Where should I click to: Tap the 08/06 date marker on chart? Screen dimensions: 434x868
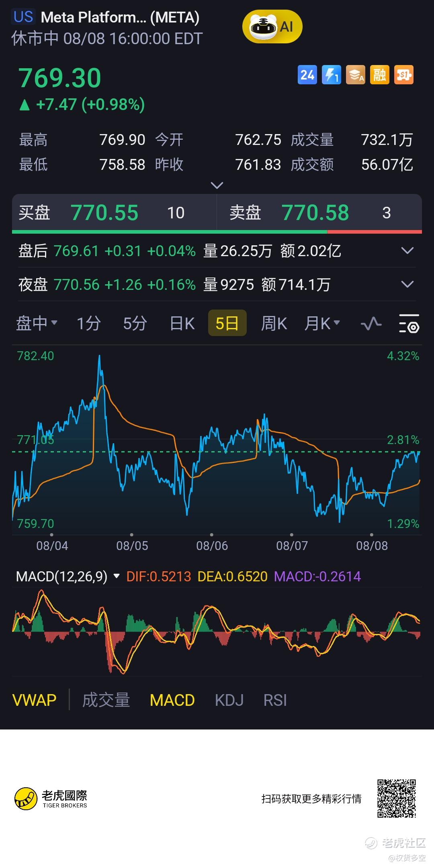[x=212, y=546]
